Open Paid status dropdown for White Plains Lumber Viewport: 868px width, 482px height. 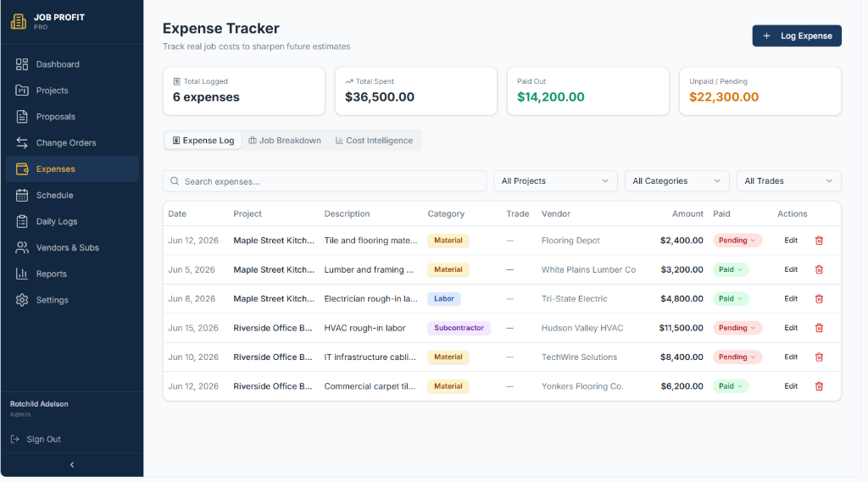click(x=730, y=269)
